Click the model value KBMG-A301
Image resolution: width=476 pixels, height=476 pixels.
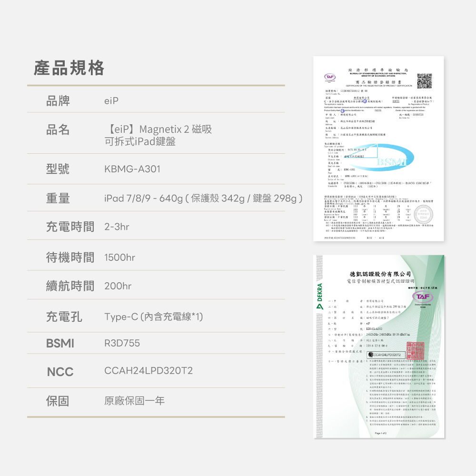(132, 169)
